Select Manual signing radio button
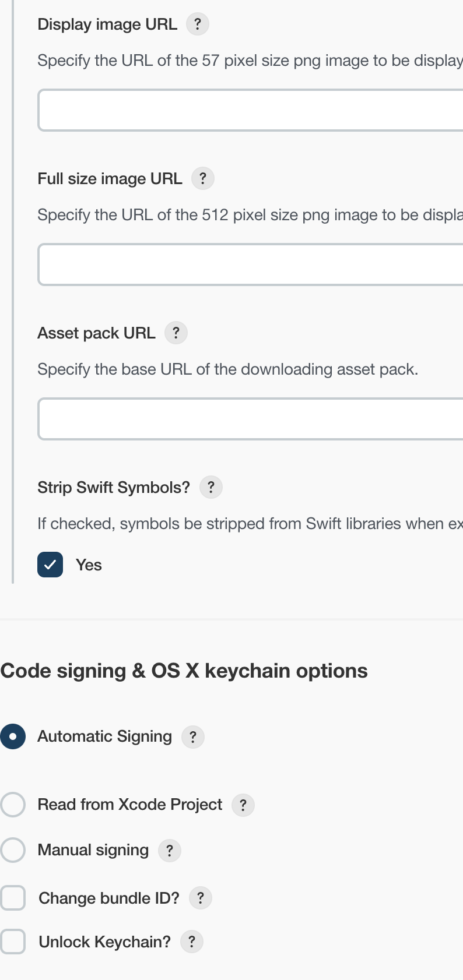Image resolution: width=463 pixels, height=980 pixels. pos(13,850)
